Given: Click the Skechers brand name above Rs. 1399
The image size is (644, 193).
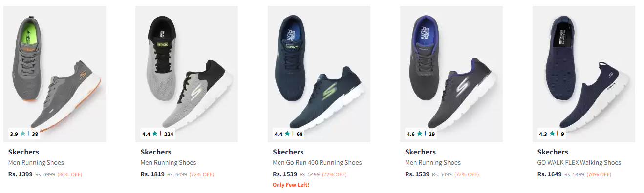Looking at the screenshot, I should click(23, 152).
